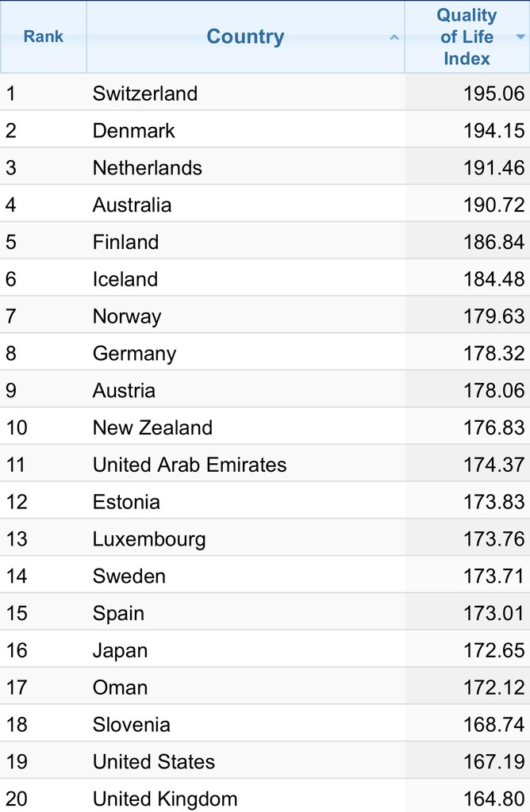Viewport: 530px width, 812px height.
Task: Select the United Kingdom row
Action: (x=265, y=797)
